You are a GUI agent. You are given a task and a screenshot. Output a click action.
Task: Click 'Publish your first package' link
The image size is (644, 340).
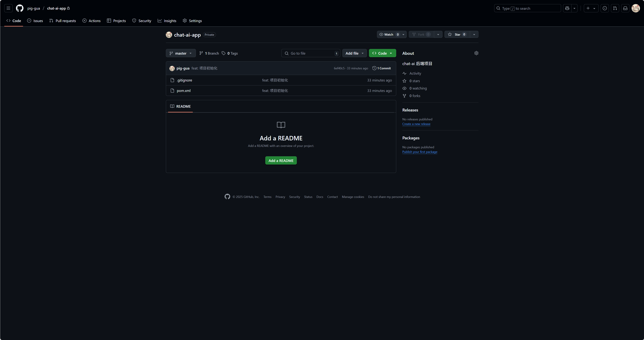420,152
